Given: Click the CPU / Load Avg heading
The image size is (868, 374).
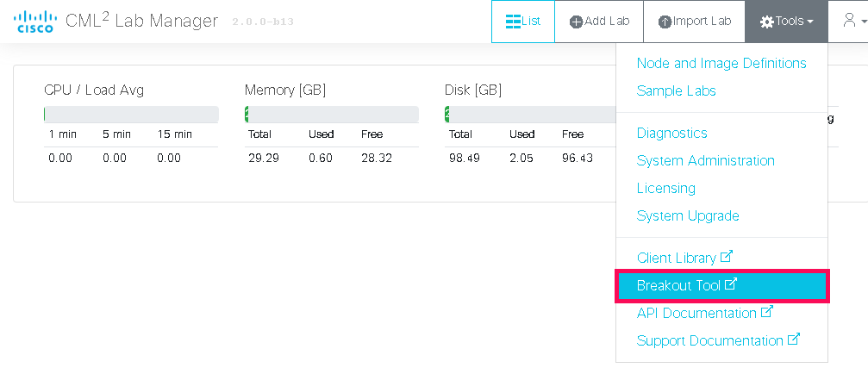Looking at the screenshot, I should [x=94, y=90].
